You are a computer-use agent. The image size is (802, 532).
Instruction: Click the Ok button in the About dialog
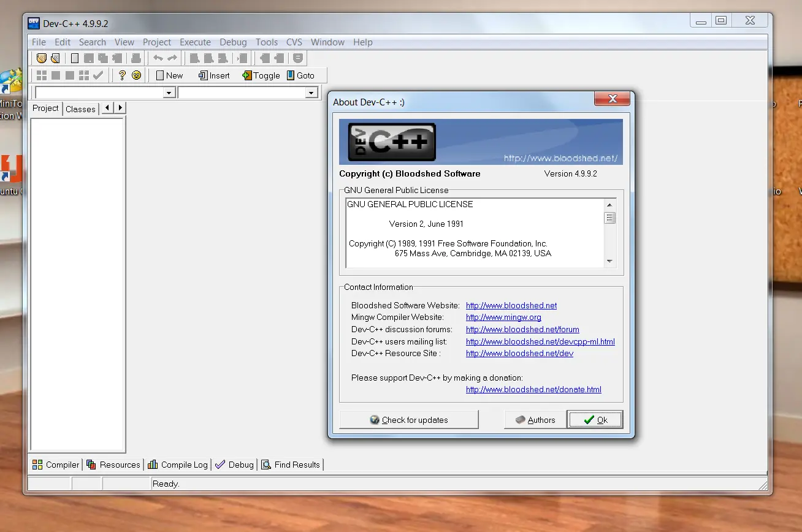coord(595,420)
